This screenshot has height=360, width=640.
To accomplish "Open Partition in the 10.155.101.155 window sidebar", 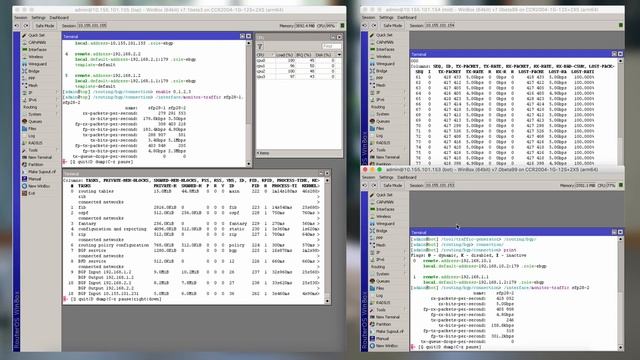I will [35, 164].
